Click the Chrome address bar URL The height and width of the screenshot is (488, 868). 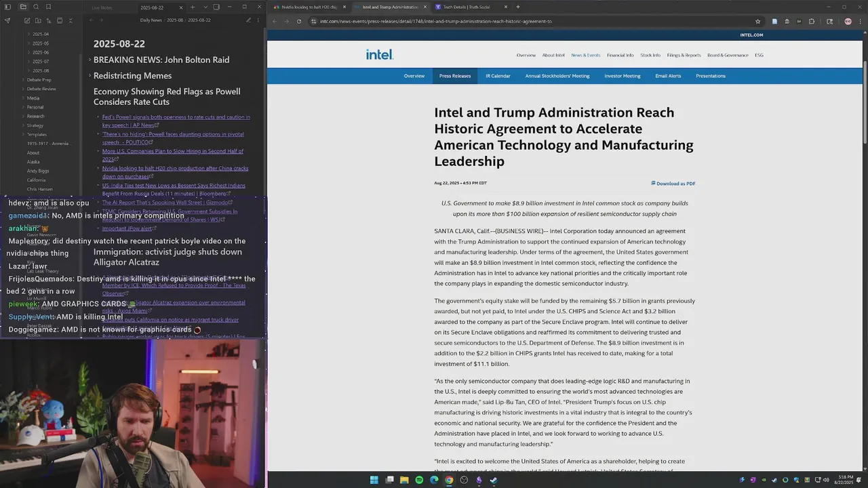435,21
